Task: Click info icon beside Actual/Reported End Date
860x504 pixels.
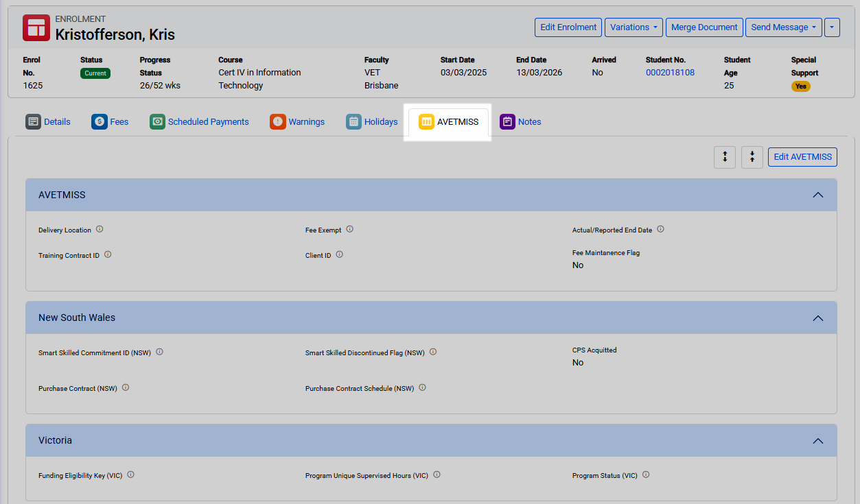Action: click(660, 229)
